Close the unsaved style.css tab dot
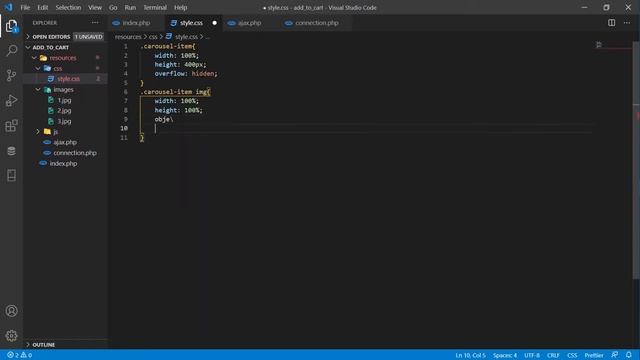Screen dimensions: 640x360 point(215,23)
